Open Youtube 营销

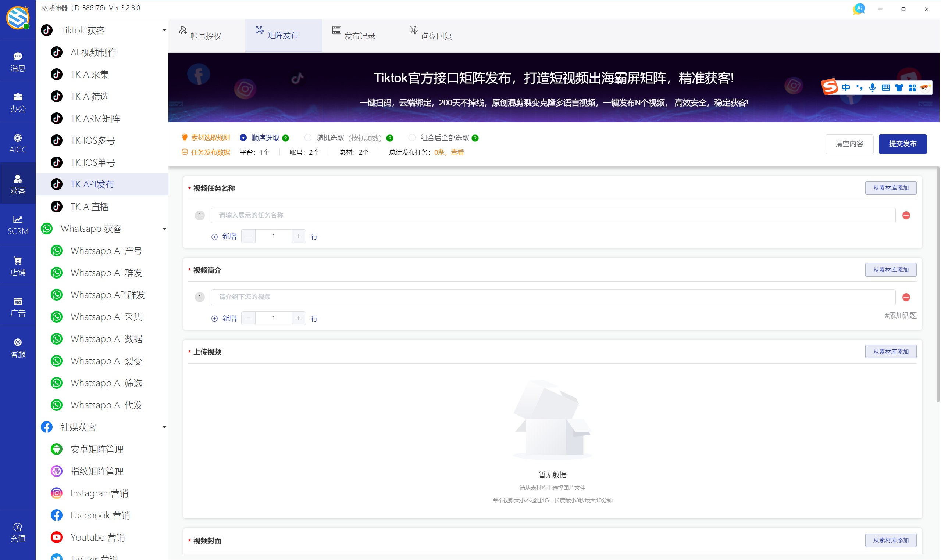tap(97, 537)
